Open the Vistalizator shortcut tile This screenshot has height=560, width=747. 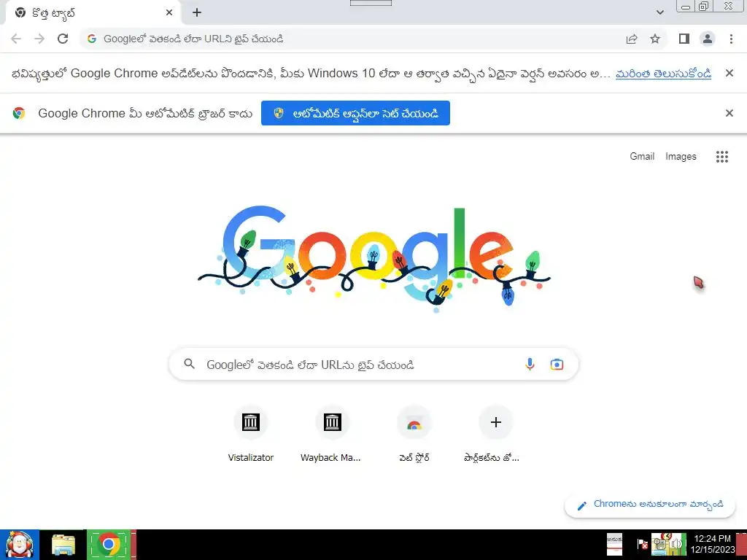251,433
